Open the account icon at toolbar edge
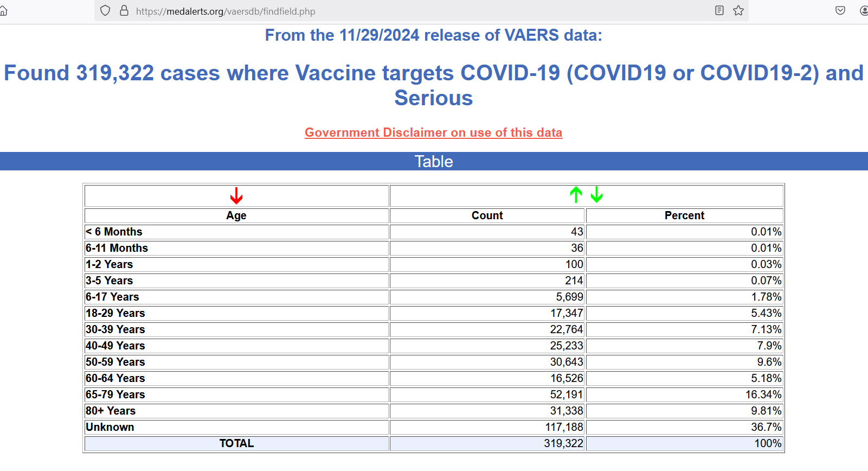 tap(864, 10)
